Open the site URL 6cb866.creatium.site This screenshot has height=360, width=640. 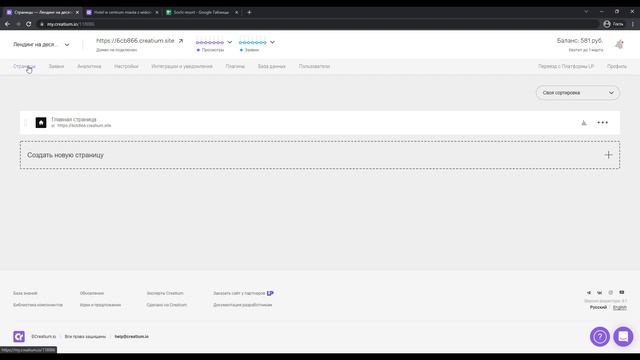[135, 41]
